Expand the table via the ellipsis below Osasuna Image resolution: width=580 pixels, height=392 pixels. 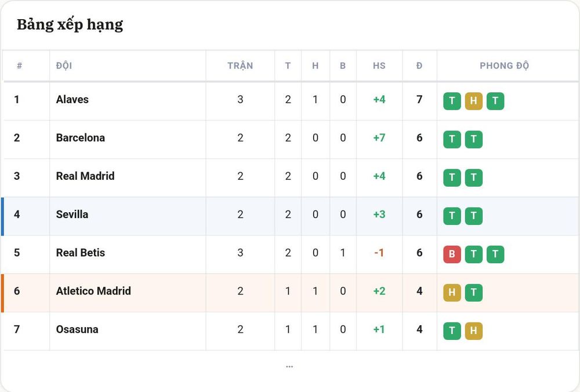289,366
